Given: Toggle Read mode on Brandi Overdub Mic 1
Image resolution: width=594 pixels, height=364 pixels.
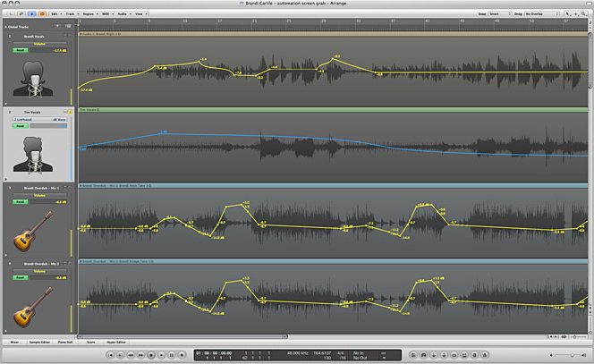Looking at the screenshot, I should pyautogui.click(x=20, y=202).
